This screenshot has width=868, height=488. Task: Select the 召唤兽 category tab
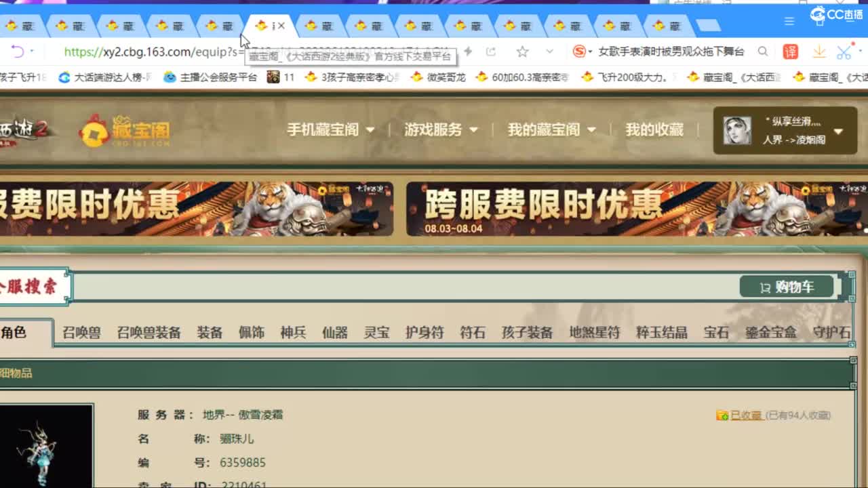pyautogui.click(x=81, y=332)
